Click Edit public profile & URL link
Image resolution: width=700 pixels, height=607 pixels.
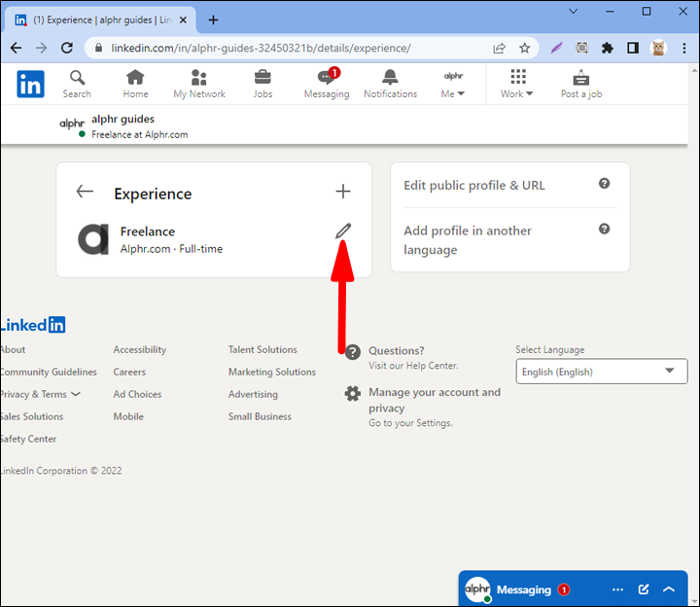point(474,185)
